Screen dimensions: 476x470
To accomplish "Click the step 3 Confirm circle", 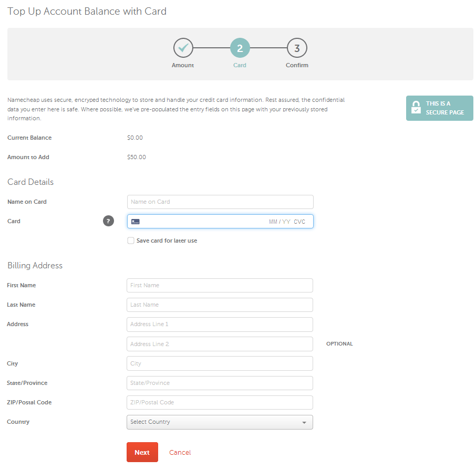I will click(x=297, y=48).
